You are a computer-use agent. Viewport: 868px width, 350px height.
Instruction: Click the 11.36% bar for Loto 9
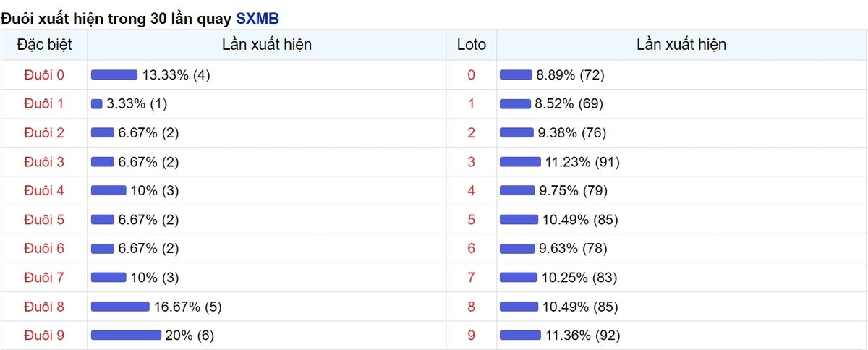(520, 336)
